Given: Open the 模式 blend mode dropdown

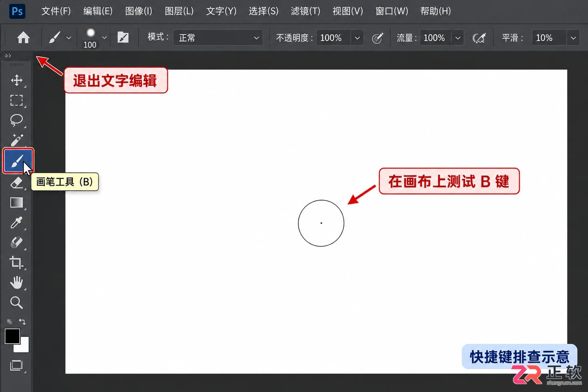Looking at the screenshot, I should 218,38.
